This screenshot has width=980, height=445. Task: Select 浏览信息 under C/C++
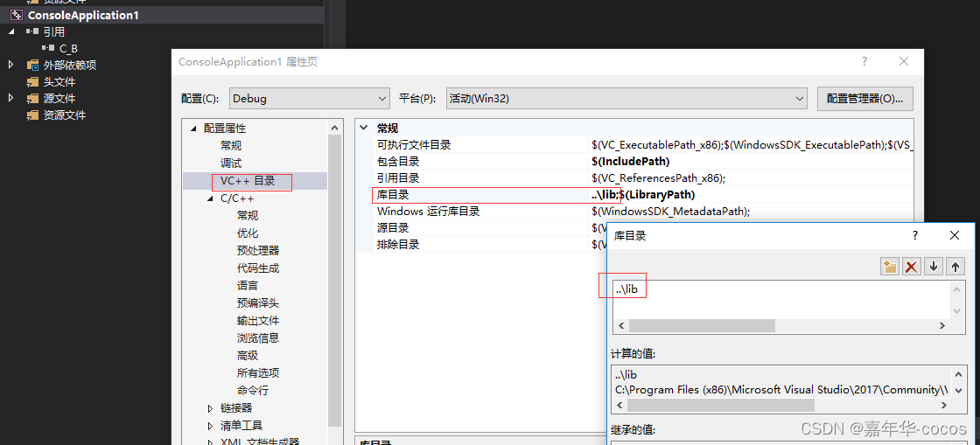(257, 338)
